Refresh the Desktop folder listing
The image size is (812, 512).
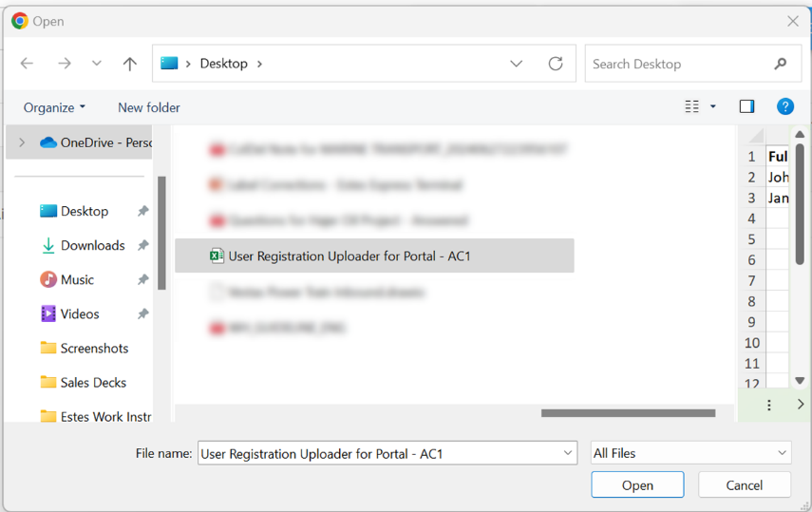tap(556, 64)
